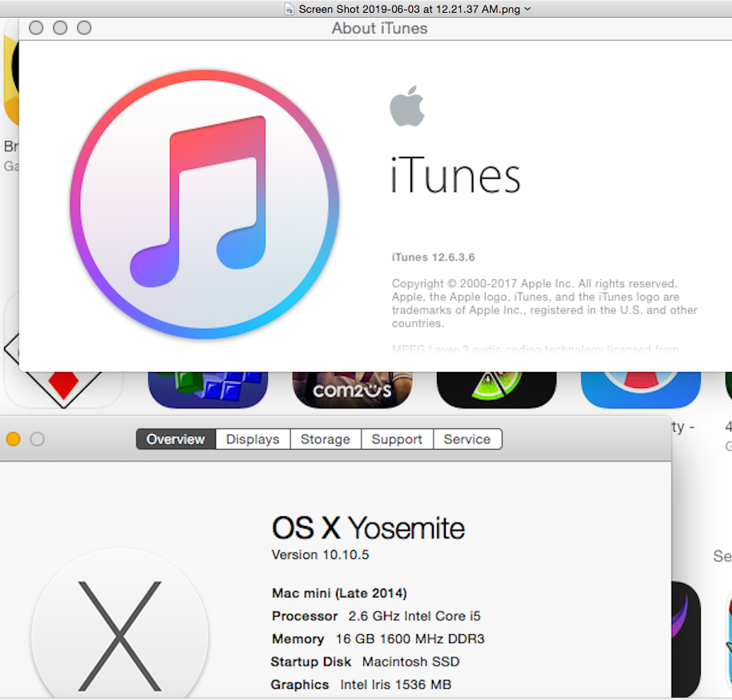Minimize About This Mac with yellow button
Image resolution: width=732 pixels, height=700 pixels.
coord(13,439)
